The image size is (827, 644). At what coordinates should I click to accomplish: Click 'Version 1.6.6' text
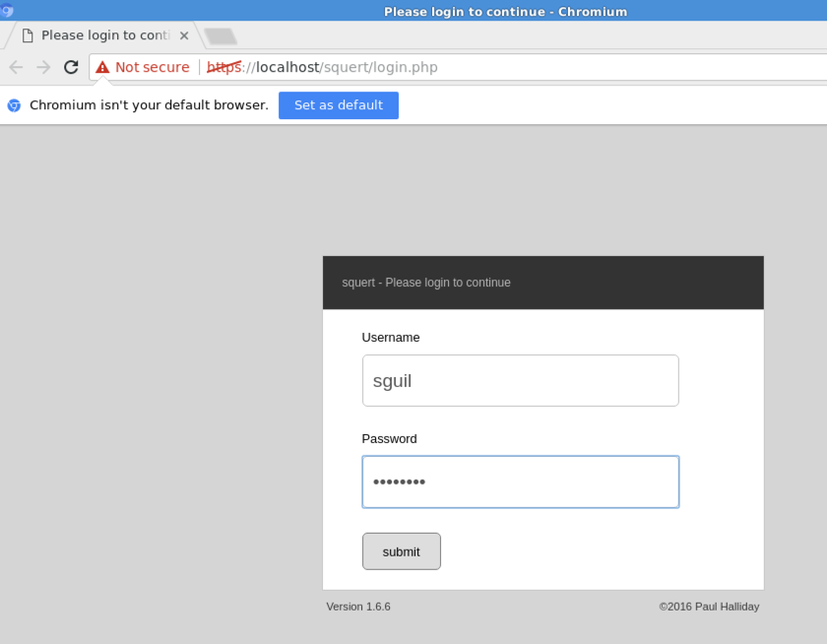(x=358, y=607)
